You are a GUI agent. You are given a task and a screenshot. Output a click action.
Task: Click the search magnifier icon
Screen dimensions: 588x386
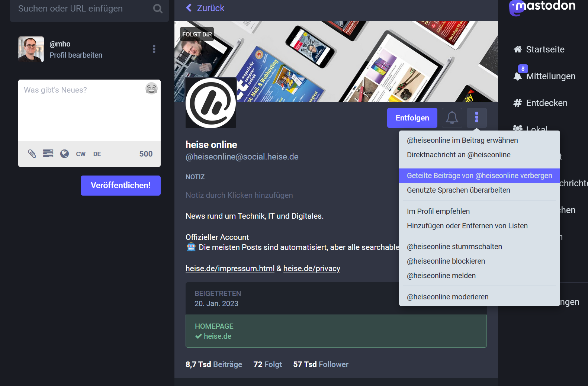click(x=158, y=9)
